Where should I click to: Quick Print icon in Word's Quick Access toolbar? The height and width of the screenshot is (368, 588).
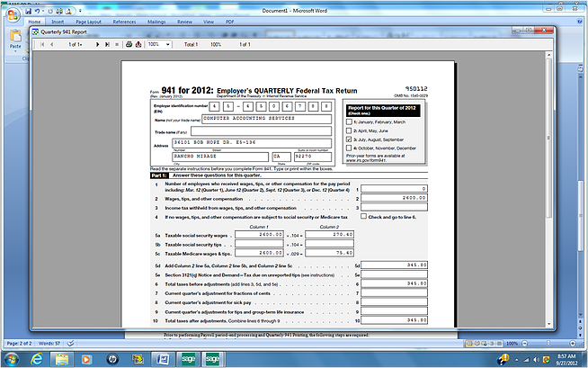point(59,12)
